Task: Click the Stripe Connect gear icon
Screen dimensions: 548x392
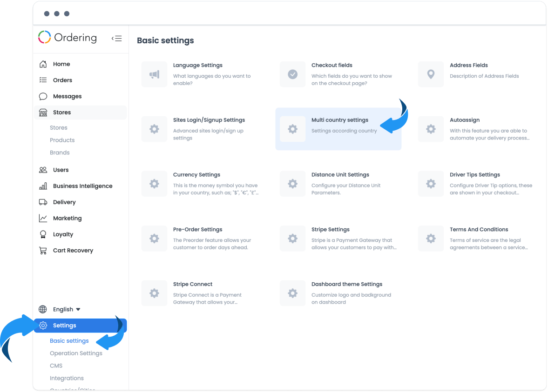Action: pos(154,293)
